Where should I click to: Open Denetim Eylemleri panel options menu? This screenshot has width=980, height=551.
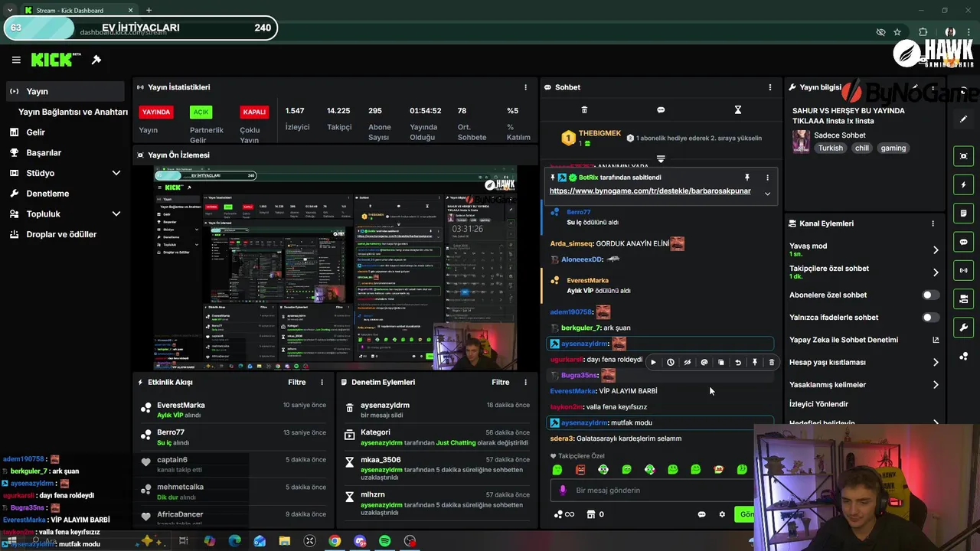pos(525,382)
